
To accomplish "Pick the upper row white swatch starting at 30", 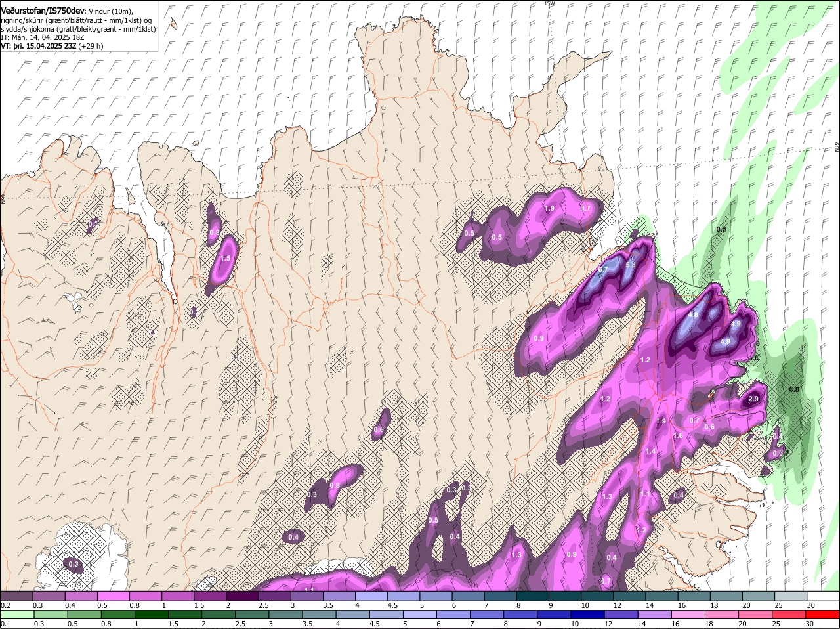I will [823, 596].
